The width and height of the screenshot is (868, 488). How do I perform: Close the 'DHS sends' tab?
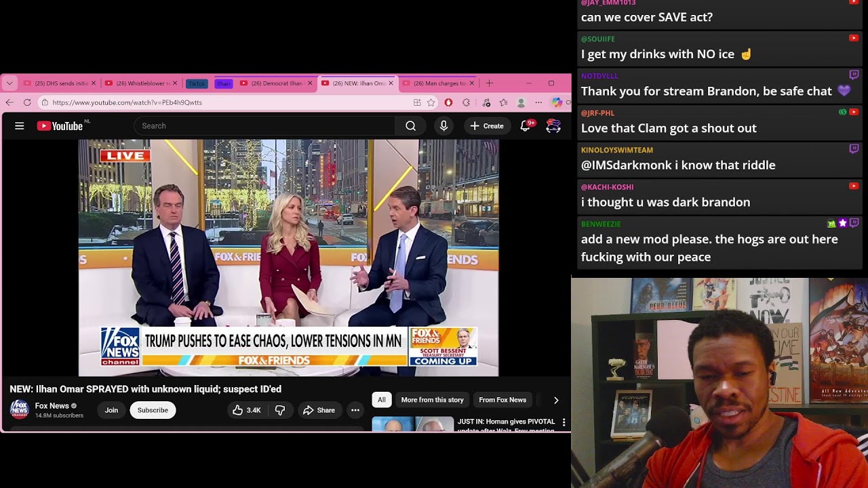click(94, 83)
